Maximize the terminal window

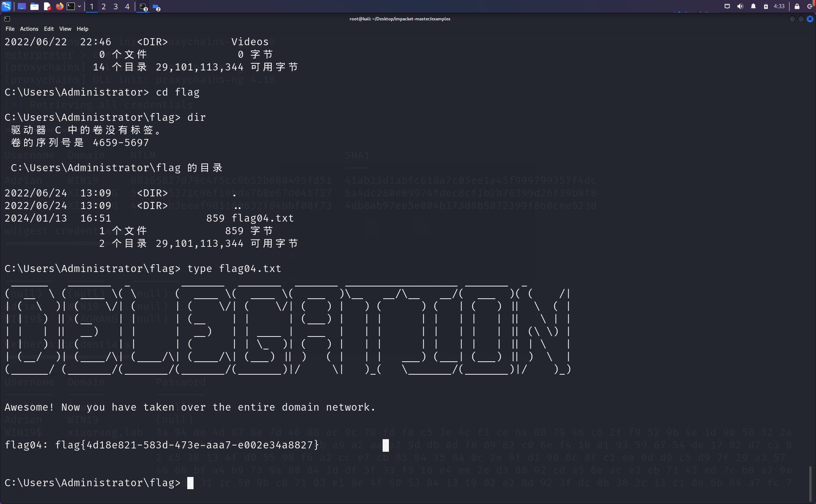(801, 19)
